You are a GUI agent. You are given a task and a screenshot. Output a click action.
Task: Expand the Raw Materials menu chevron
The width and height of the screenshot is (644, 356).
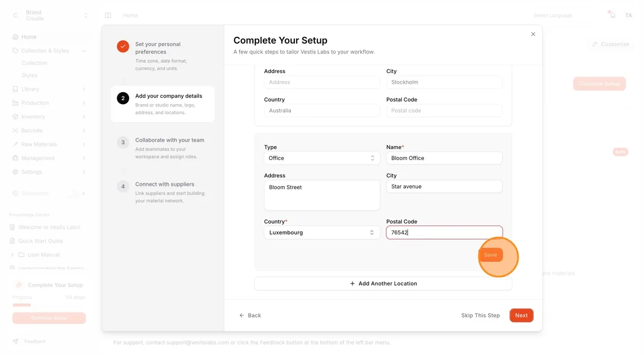[84, 144]
